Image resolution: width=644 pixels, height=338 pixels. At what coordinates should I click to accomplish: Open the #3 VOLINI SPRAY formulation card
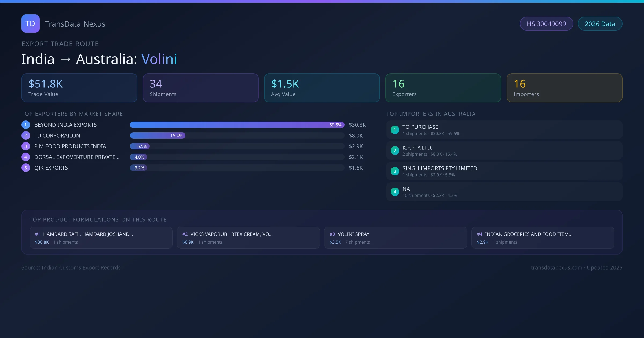coord(395,238)
